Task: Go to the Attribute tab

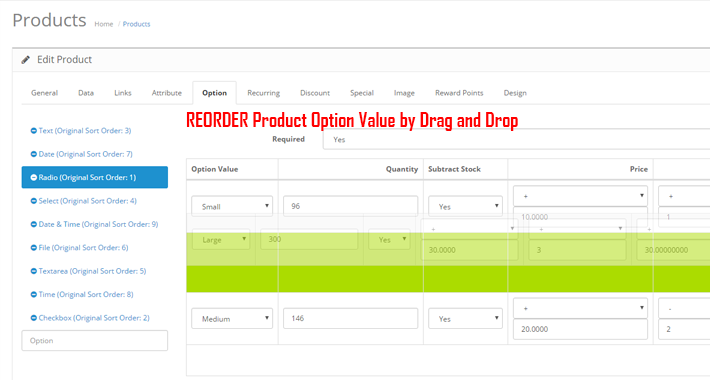Action: point(167,93)
